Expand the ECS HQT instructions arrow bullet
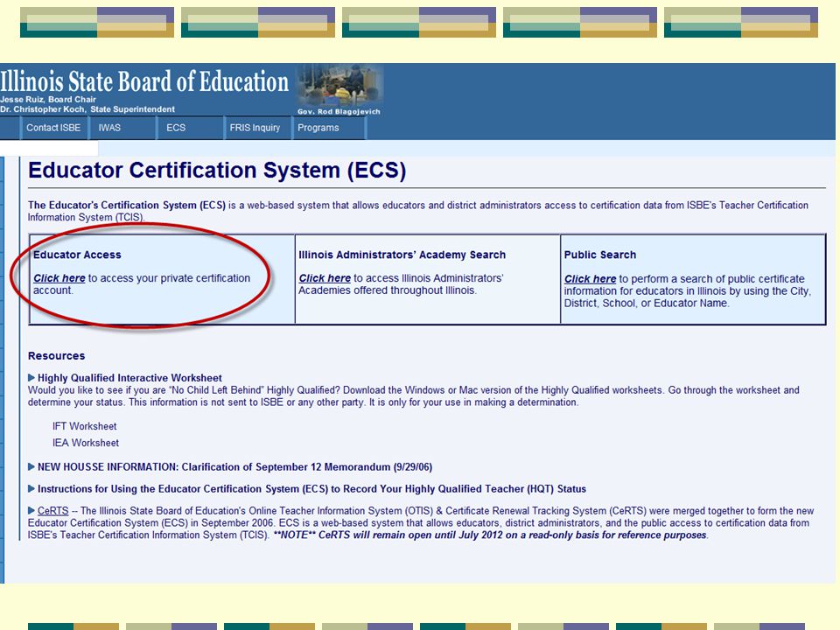 coord(32,489)
